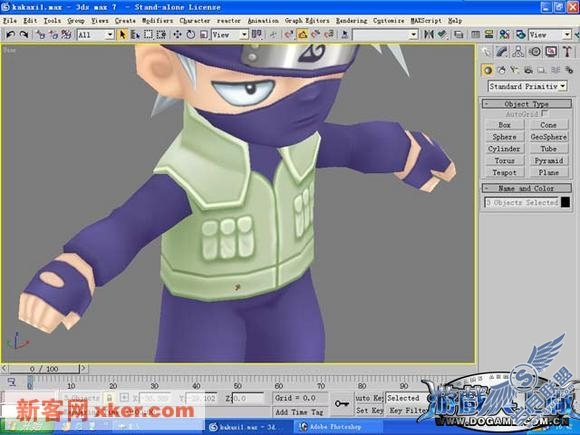
Task: Click the 0 / 100 time slider
Action: [44, 369]
